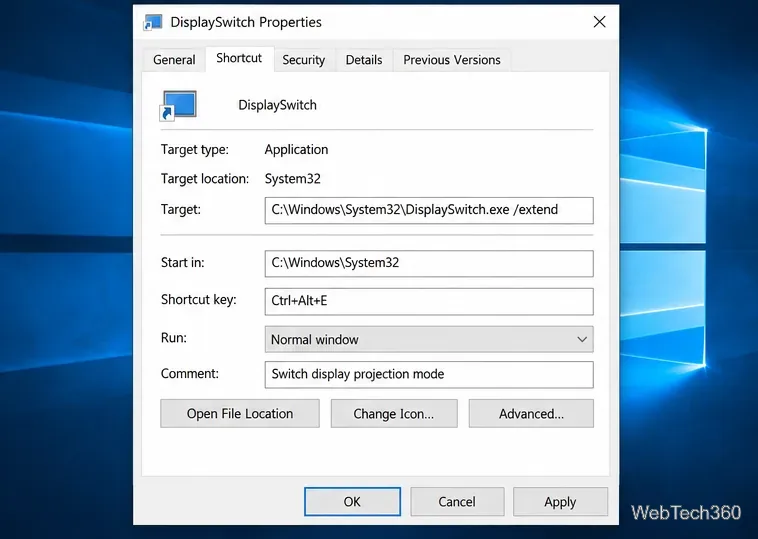Click the Target type label
The width and height of the screenshot is (758, 539).
tap(194, 150)
